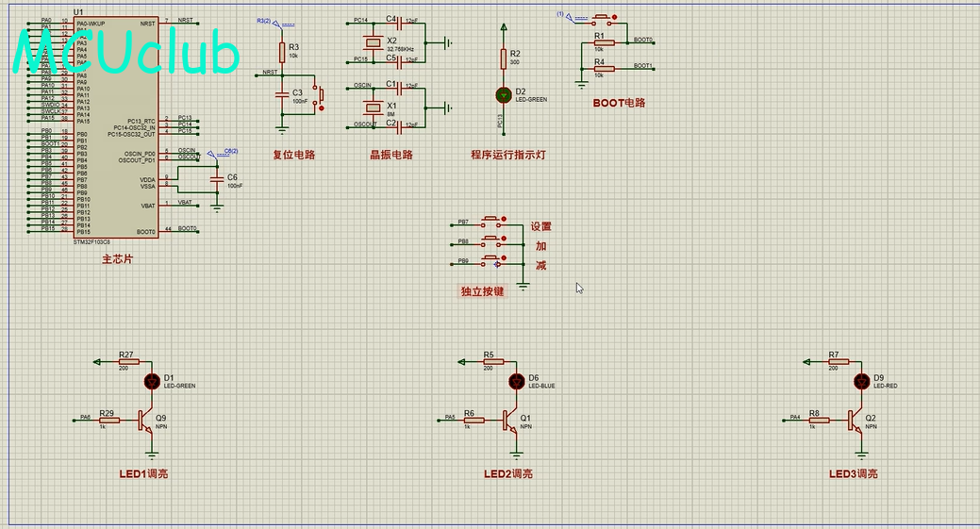980x529 pixels.
Task: Select resistor R8 on PA4 line
Action: tap(819, 421)
